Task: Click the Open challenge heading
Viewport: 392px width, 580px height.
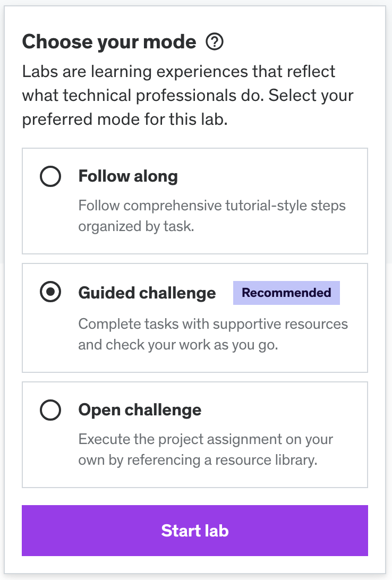Action: point(140,410)
